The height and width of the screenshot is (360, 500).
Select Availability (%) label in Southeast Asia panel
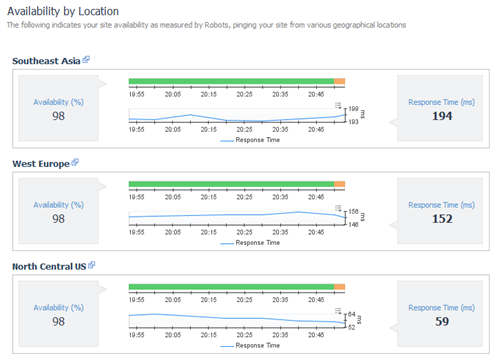tap(58, 102)
